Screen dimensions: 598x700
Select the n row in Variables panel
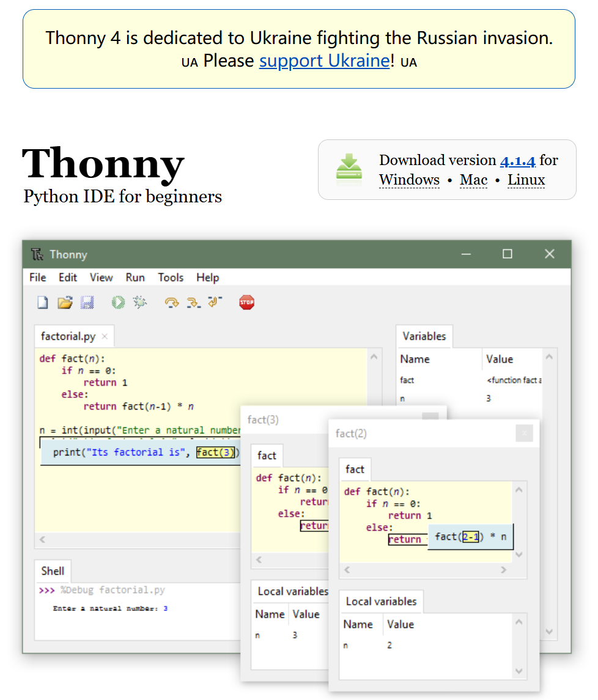click(x=470, y=398)
